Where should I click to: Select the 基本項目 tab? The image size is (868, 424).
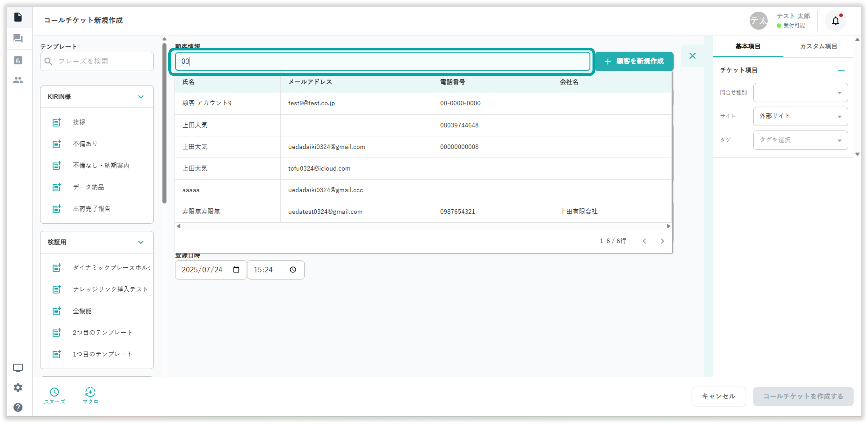coord(748,47)
